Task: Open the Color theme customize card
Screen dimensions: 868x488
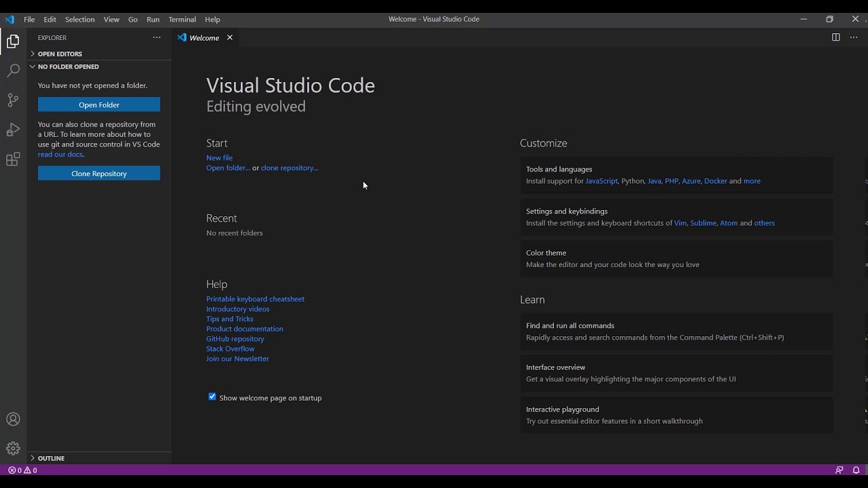Action: click(677, 258)
